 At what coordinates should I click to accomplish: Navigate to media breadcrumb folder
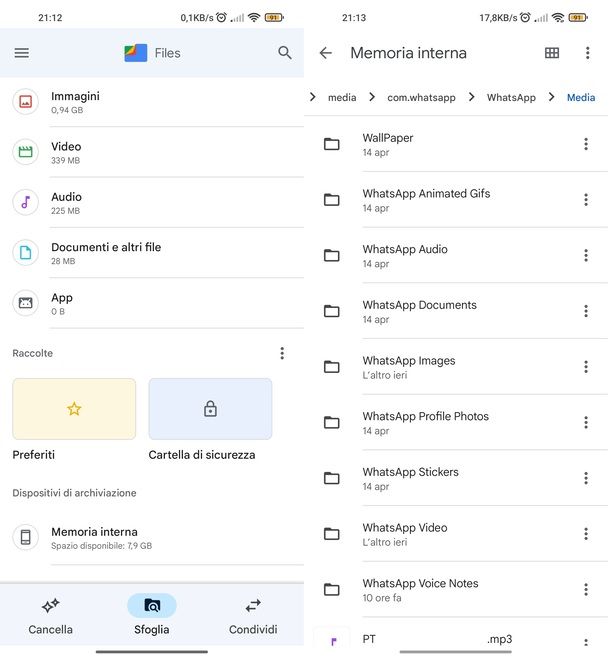(x=342, y=98)
